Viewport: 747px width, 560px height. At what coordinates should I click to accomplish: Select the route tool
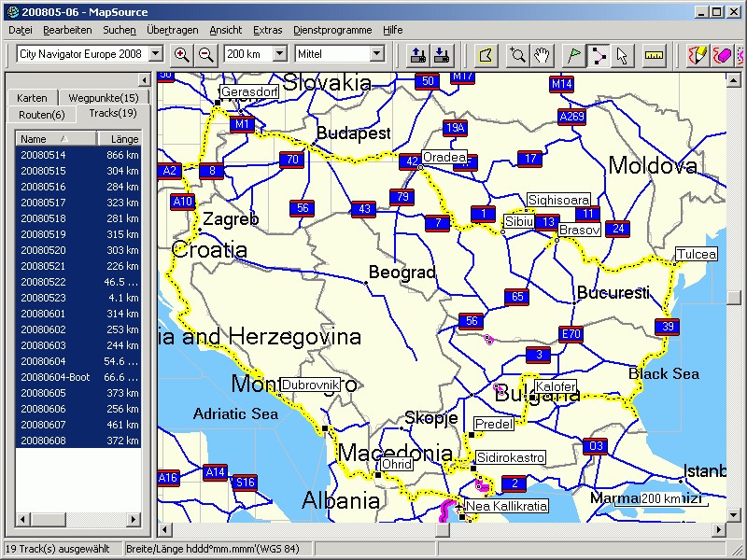tap(599, 55)
